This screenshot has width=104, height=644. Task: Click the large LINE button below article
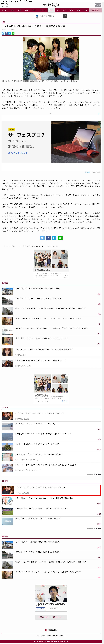[60, 238]
